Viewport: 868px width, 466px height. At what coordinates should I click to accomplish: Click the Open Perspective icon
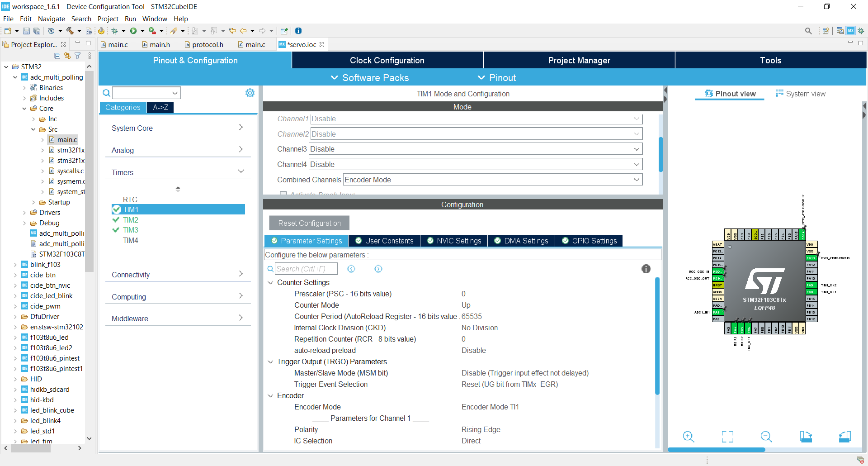pos(826,31)
